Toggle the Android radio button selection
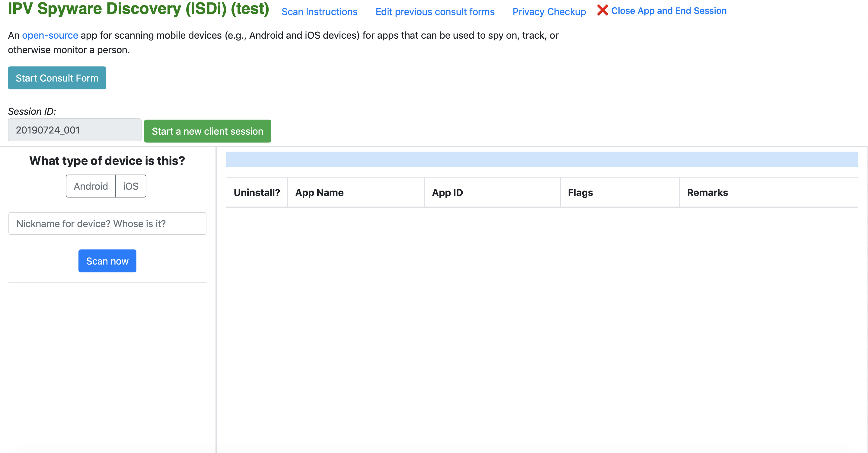 pos(91,186)
